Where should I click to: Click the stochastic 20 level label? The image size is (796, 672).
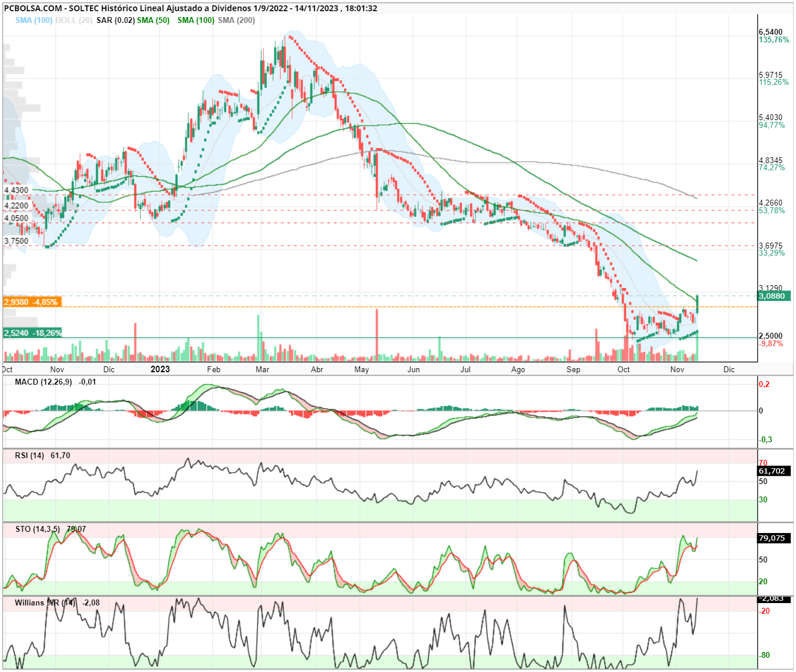coord(763,581)
